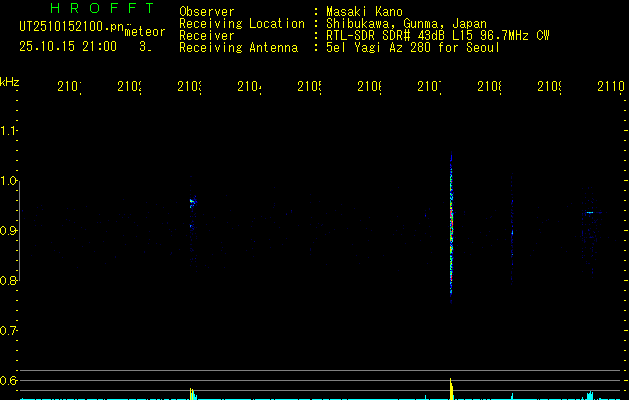Select the RTL-SDR SDR# 43dB receiver details
The height and width of the screenshot is (400, 629).
(x=437, y=36)
